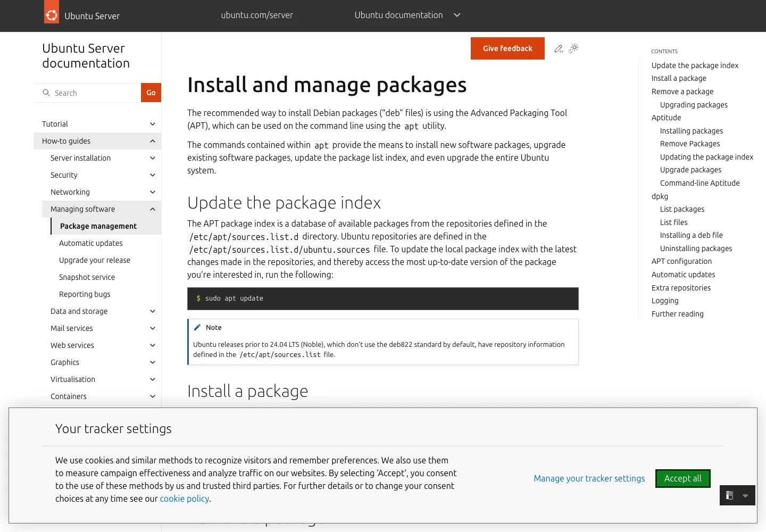Jump to Installing packages in contents
Viewport: 766px width, 532px height.
point(692,131)
